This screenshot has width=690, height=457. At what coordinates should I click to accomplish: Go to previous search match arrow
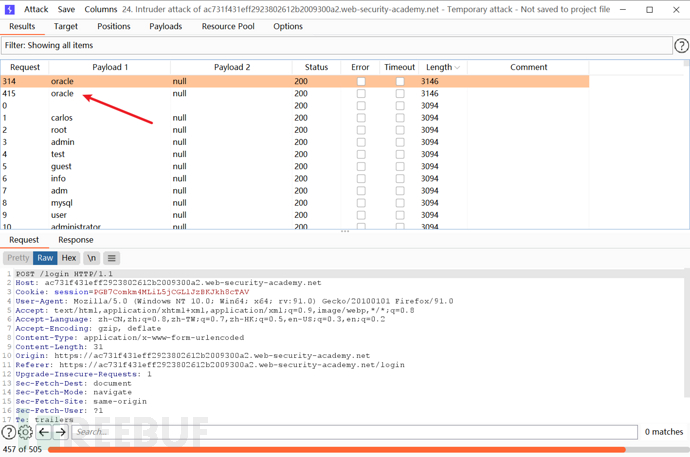[44, 432]
